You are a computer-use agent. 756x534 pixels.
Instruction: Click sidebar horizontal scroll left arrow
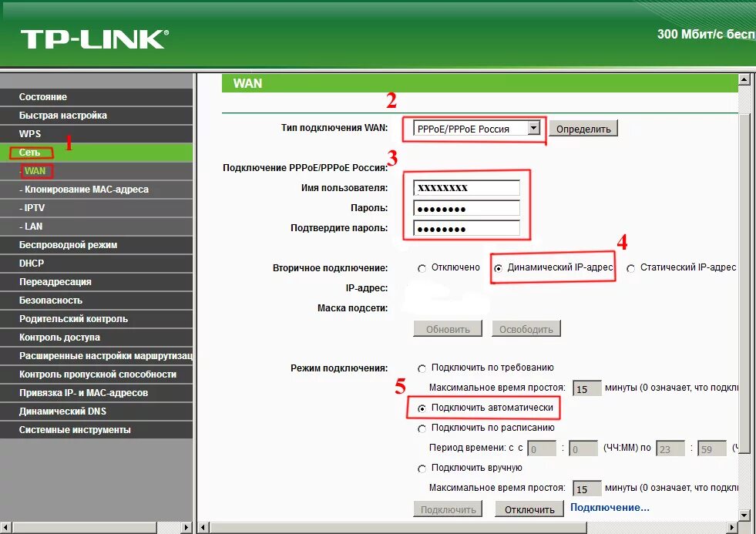pos(6,528)
